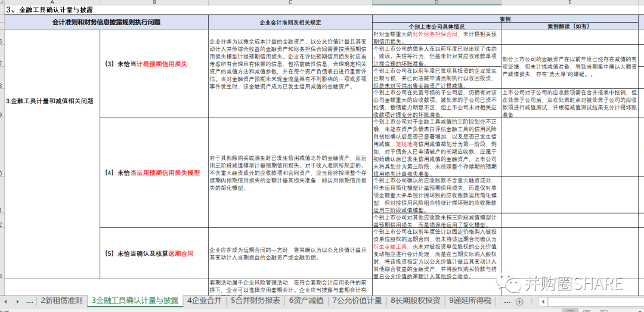Select column E header
Viewport: 644px width, 312px height.
pos(569,2)
